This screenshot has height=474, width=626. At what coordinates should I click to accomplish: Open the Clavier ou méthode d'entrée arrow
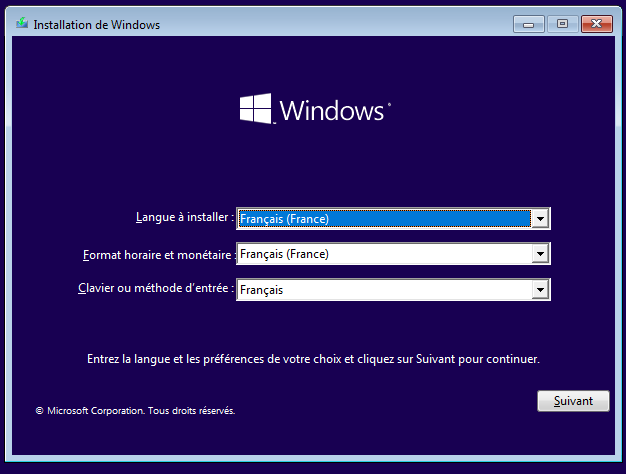(540, 290)
